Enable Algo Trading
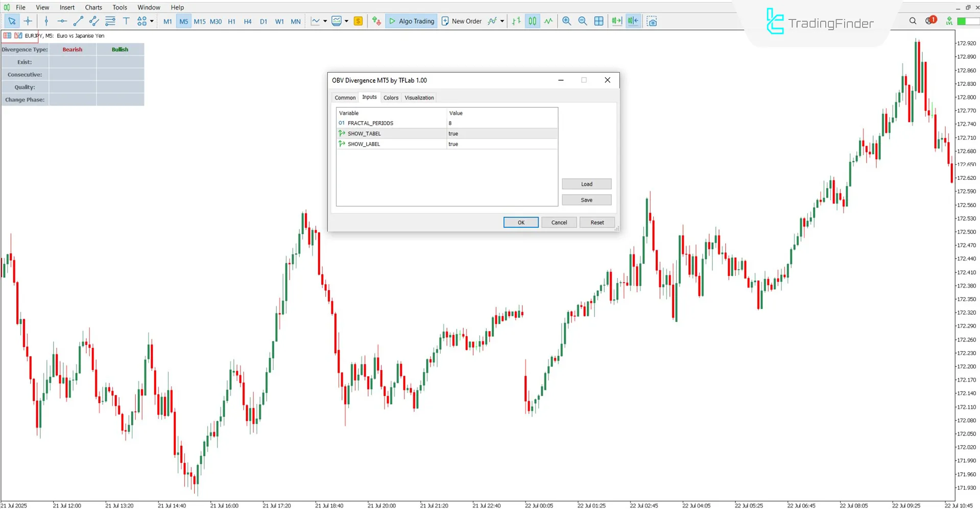Viewport: 980px width, 509px height. [x=411, y=21]
